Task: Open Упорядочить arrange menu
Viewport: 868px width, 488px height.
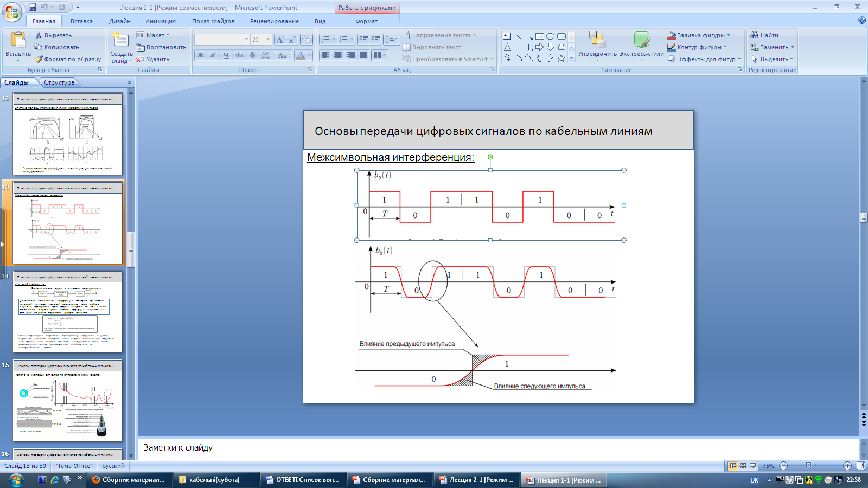Action: [597, 46]
